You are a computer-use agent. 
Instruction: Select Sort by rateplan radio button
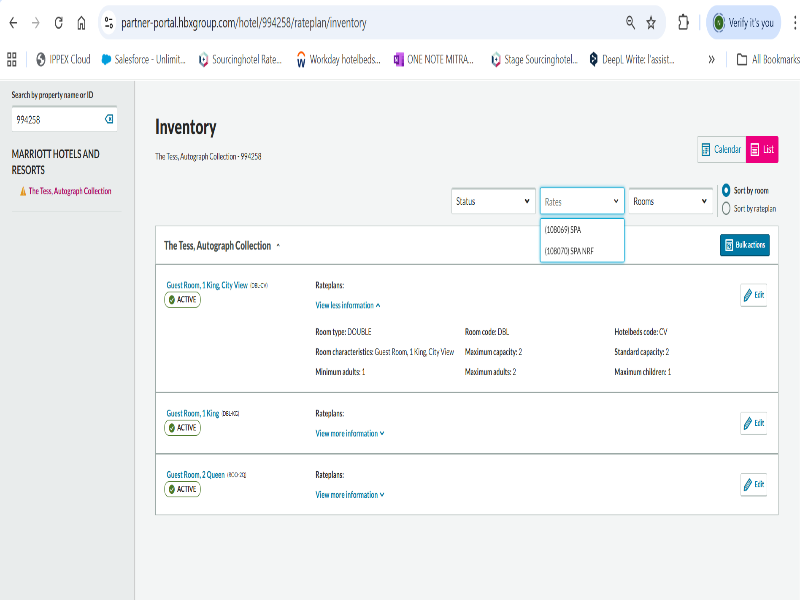point(726,208)
